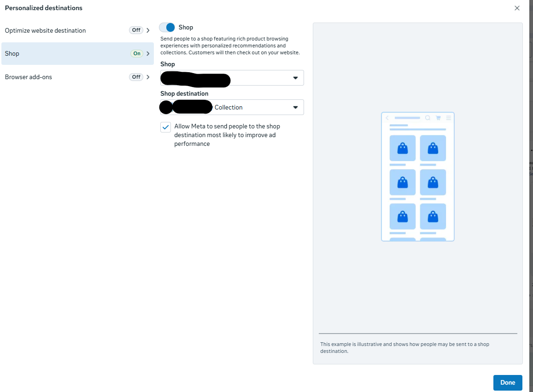Expand Optimize website destination chevron
Screen dimensions: 533x392
coord(148,30)
